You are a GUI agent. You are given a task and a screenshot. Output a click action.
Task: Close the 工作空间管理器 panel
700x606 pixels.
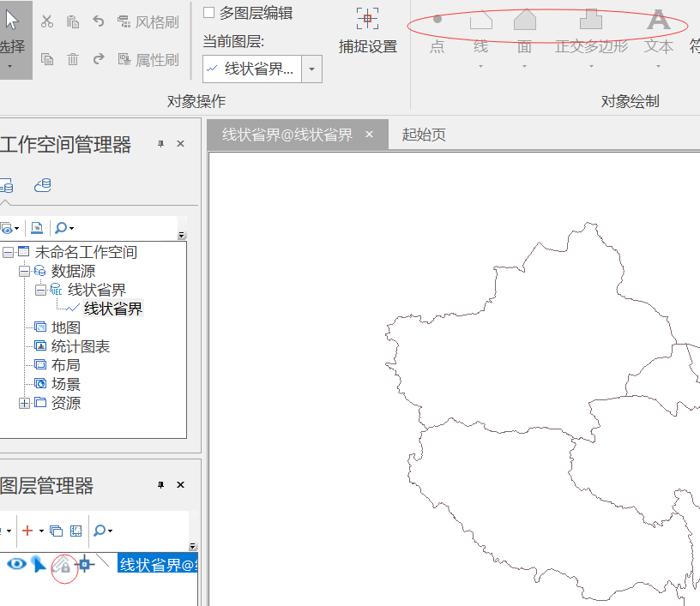[x=180, y=144]
